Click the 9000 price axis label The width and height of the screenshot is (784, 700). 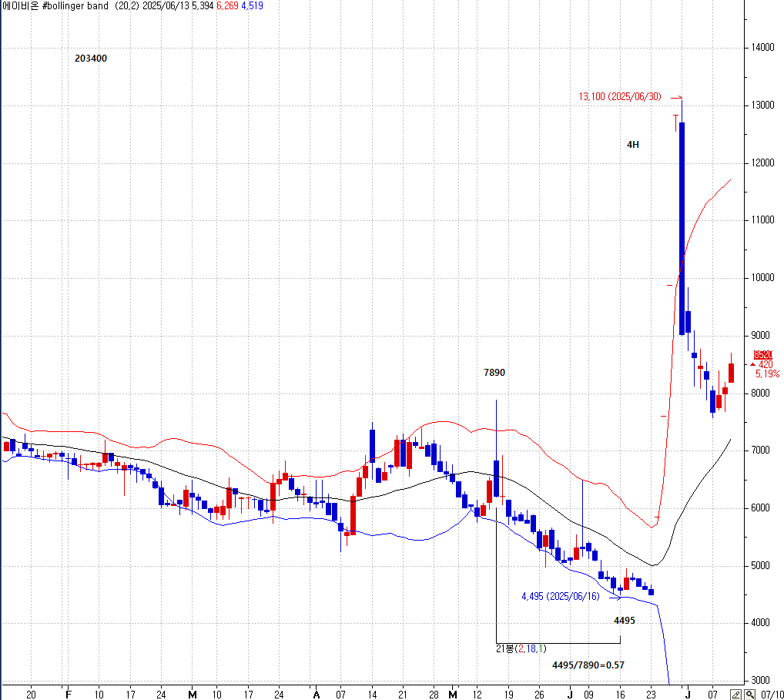pyautogui.click(x=760, y=336)
